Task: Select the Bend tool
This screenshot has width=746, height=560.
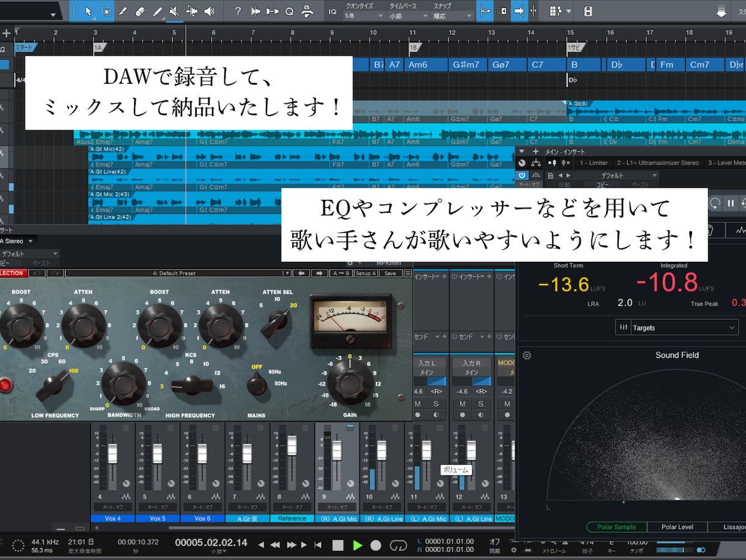Action: (x=192, y=11)
